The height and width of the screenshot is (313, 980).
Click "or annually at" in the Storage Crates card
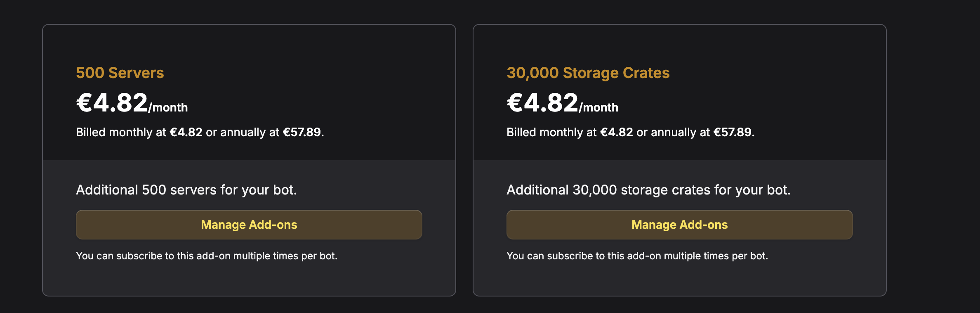(x=673, y=132)
